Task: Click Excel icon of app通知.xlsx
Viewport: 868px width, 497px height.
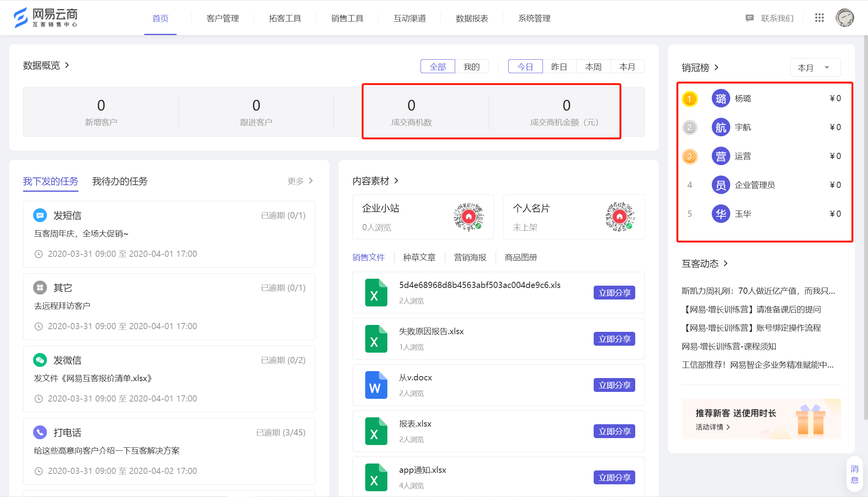Action: [376, 477]
